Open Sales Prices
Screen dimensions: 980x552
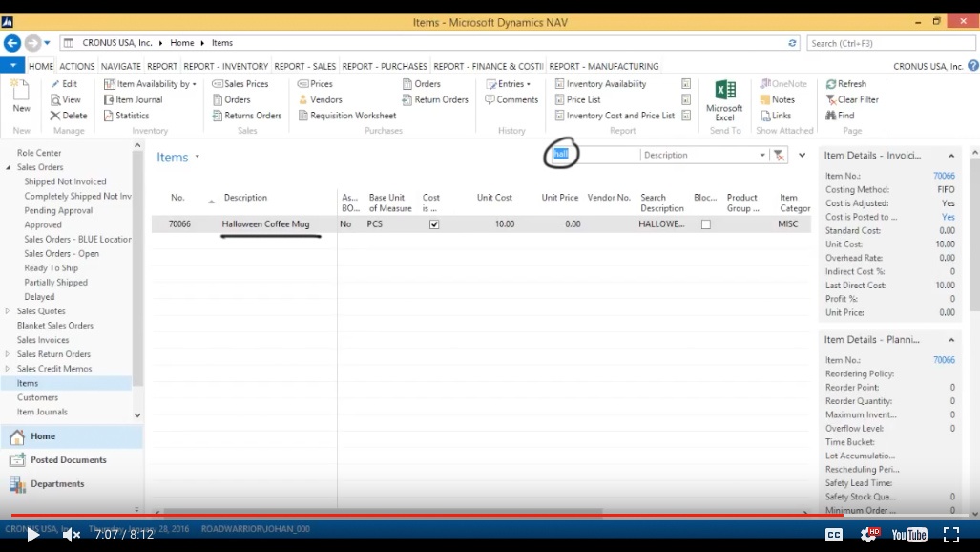(240, 84)
